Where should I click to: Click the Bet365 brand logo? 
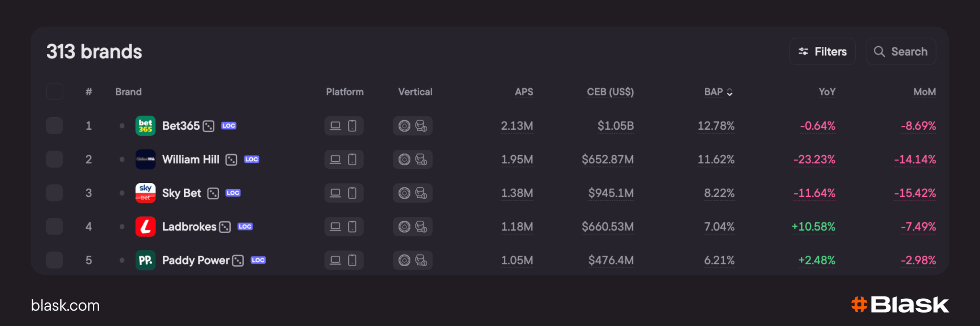pos(145,126)
